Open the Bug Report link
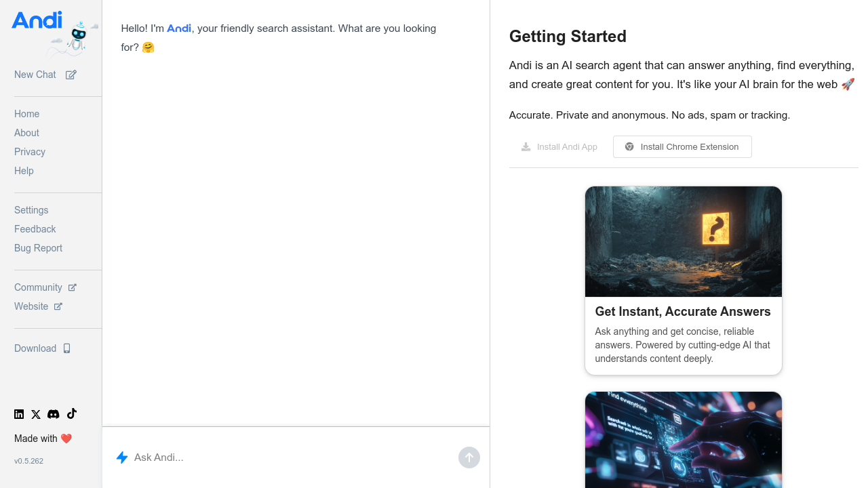Viewport: 868px width, 488px height. pos(39,248)
